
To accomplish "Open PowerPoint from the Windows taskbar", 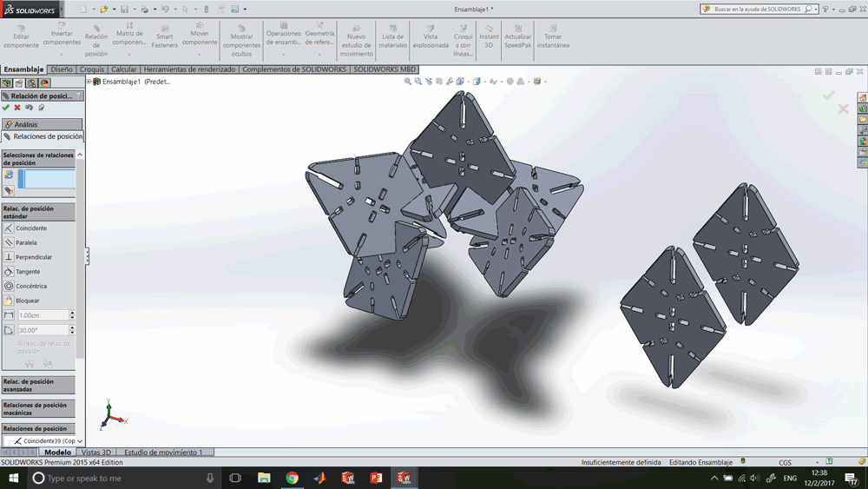I will click(x=376, y=478).
